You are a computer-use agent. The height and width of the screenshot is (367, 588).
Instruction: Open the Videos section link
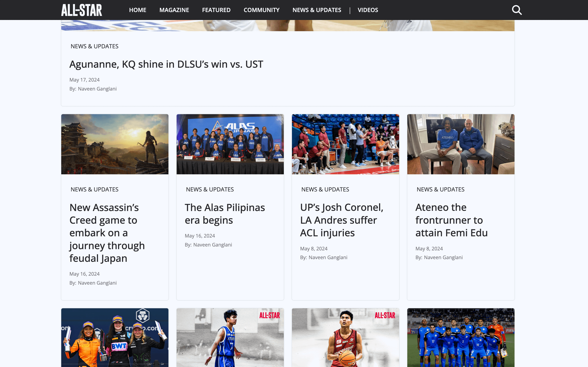pyautogui.click(x=368, y=10)
